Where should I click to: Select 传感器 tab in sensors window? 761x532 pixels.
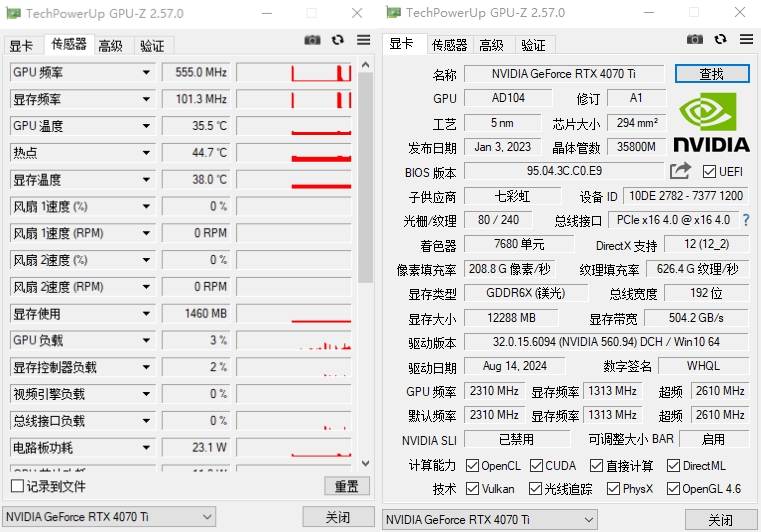[x=69, y=44]
